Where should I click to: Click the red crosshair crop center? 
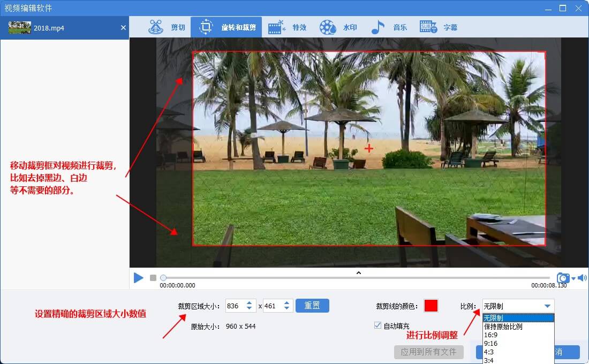(369, 148)
